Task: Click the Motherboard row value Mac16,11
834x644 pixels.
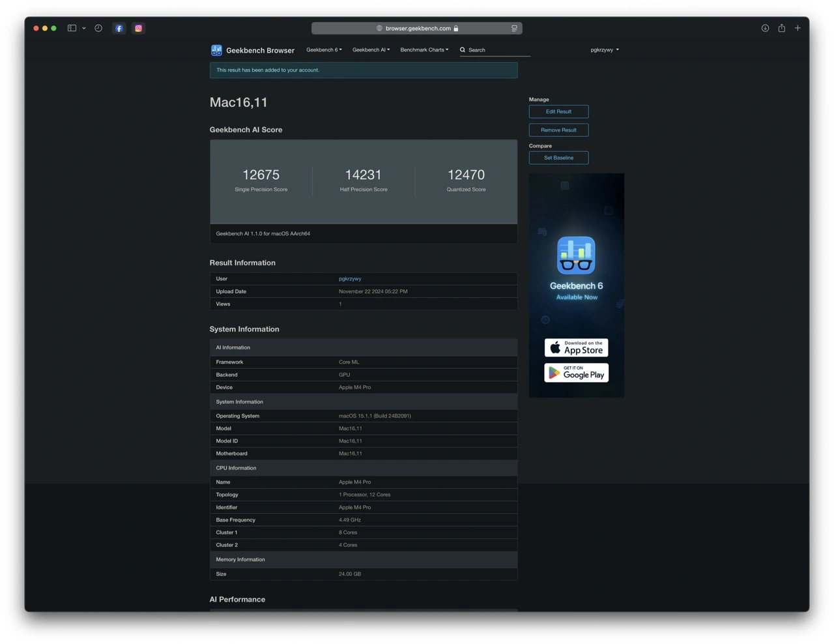Action: pos(350,454)
